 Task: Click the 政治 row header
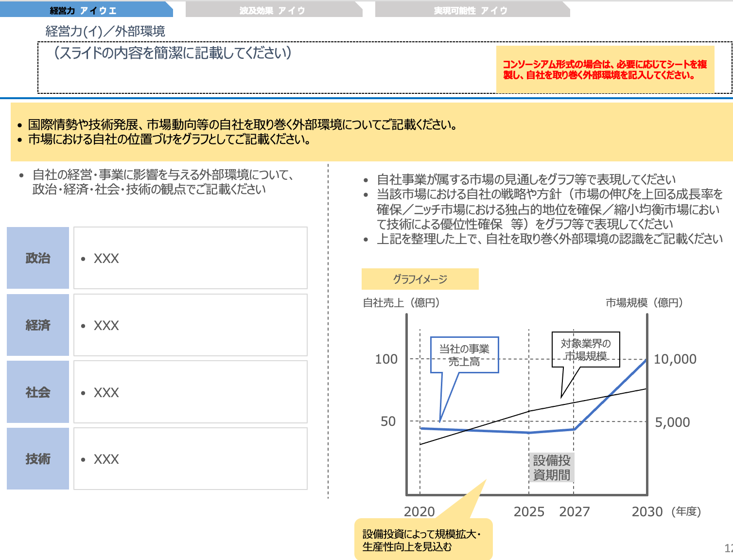click(x=37, y=258)
